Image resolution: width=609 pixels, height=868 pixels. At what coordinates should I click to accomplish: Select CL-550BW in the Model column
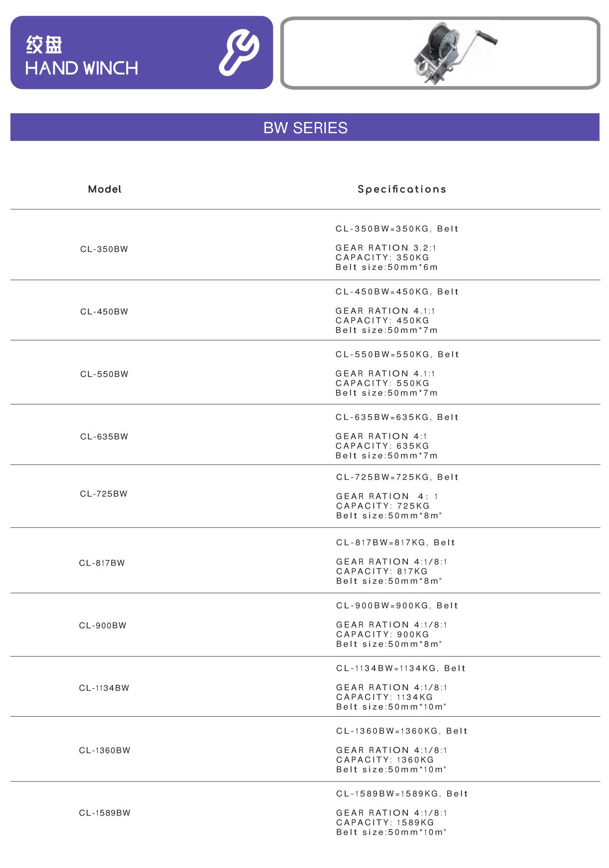[x=104, y=374]
